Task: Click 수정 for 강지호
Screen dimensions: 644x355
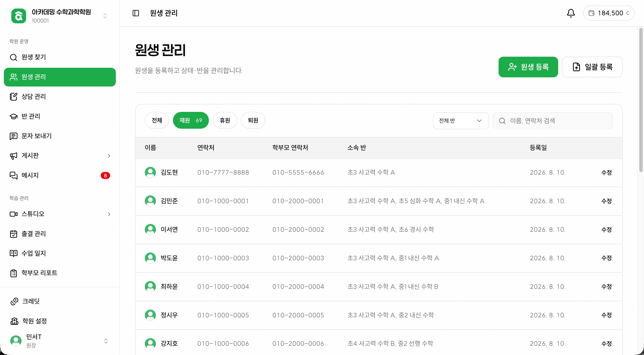Action: point(607,344)
